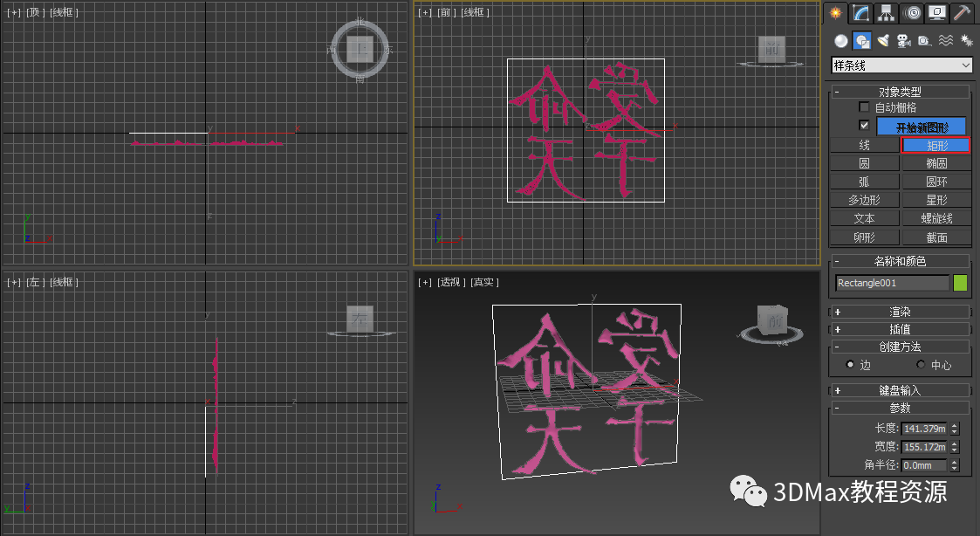Toggle the checkbox beside 开始新图形
The image size is (980, 536).
(x=865, y=126)
